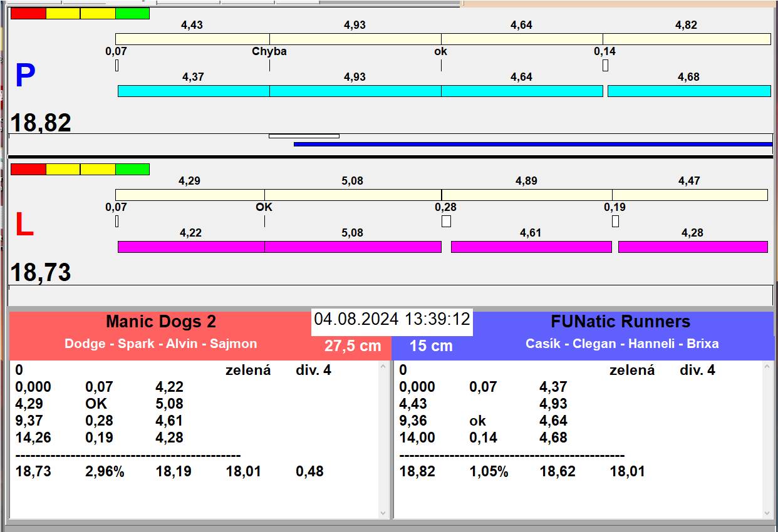Select the magenta 5,08 run segment
Viewport: 778px width, 532px height.
353,247
